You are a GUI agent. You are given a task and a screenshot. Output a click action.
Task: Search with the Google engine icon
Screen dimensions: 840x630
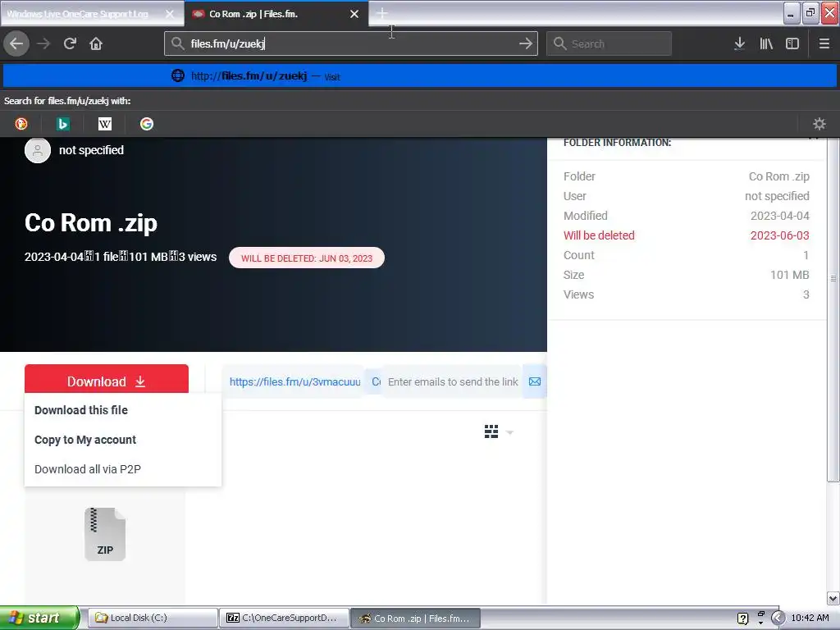tap(147, 125)
